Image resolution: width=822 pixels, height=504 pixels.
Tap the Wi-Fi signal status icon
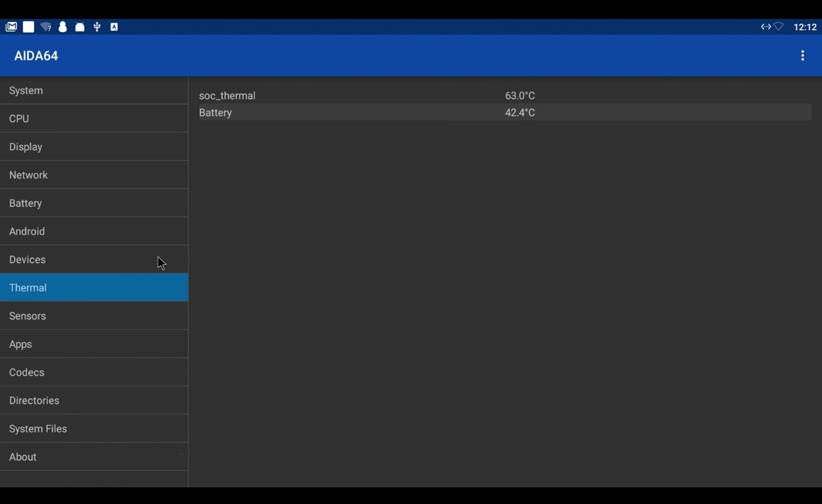pyautogui.click(x=779, y=27)
